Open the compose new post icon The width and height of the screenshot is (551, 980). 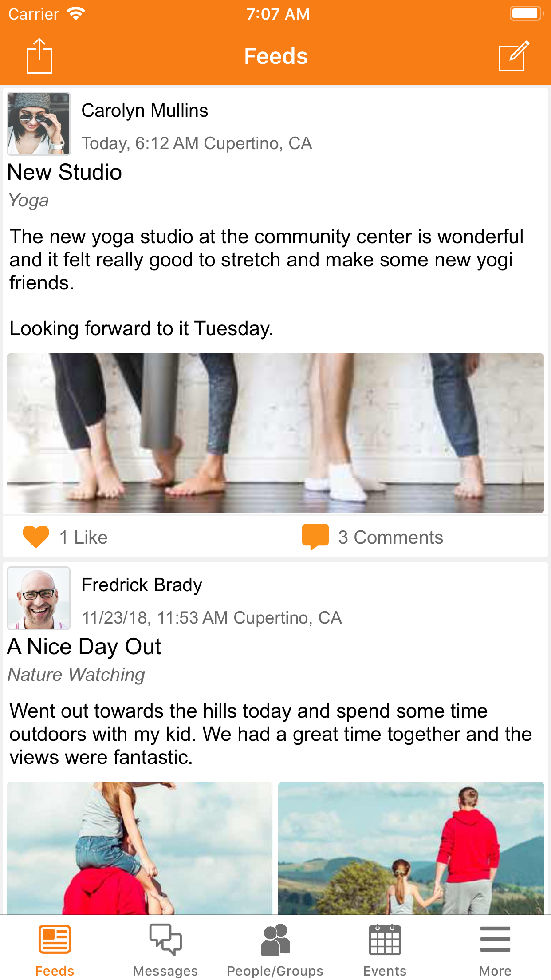(x=514, y=56)
